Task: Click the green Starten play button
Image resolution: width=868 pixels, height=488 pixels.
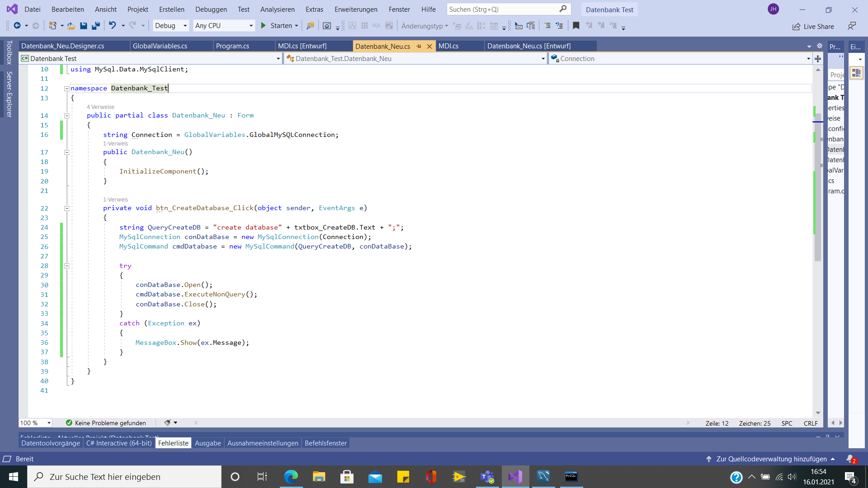Action: point(264,26)
